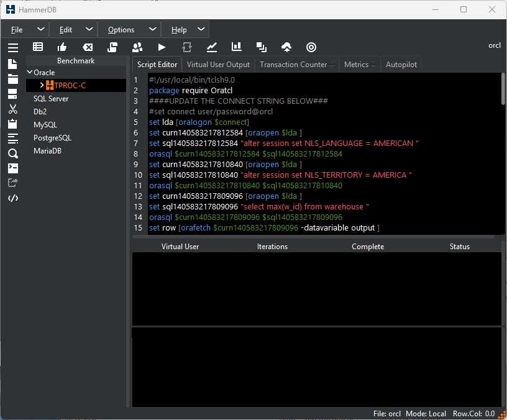Image resolution: width=507 pixels, height=420 pixels.
Task: Click the text align lines sidebar icon
Action: (x=13, y=139)
